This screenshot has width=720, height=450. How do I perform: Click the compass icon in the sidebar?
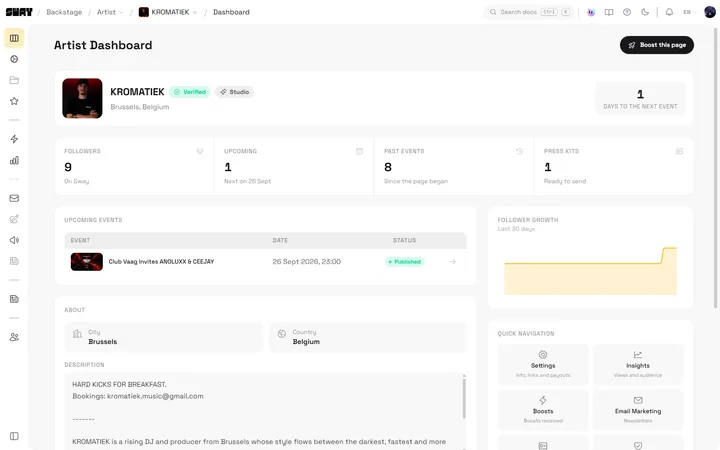[x=14, y=59]
